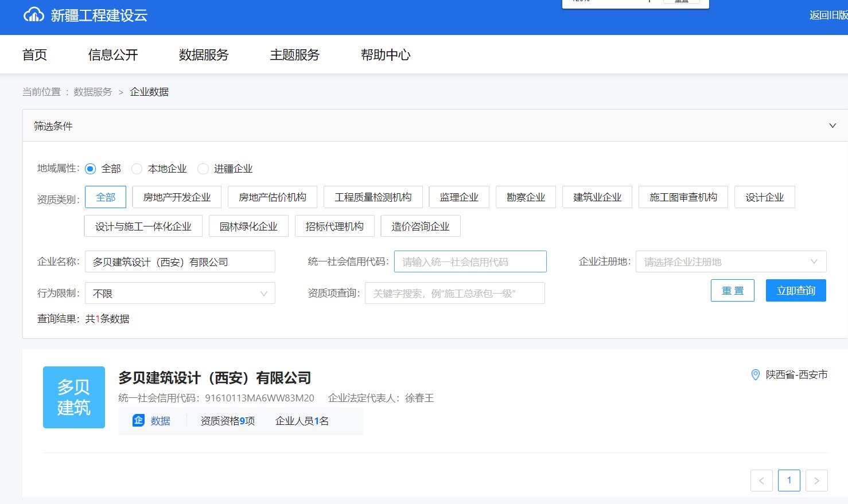This screenshot has width=848, height=504.
Task: Focus the 资质项查询 keyword input
Action: [455, 293]
